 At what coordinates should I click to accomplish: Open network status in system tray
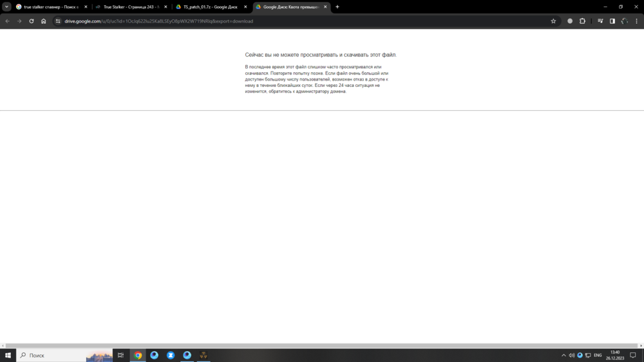tap(588, 355)
